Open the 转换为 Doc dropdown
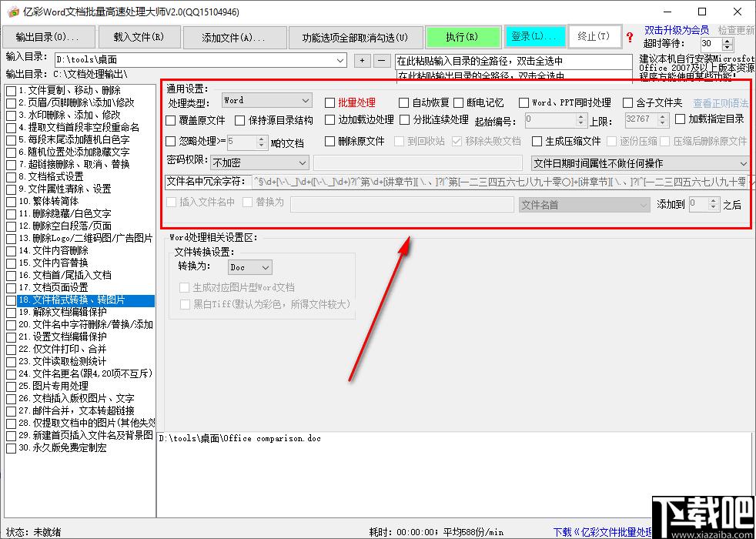 click(x=249, y=267)
